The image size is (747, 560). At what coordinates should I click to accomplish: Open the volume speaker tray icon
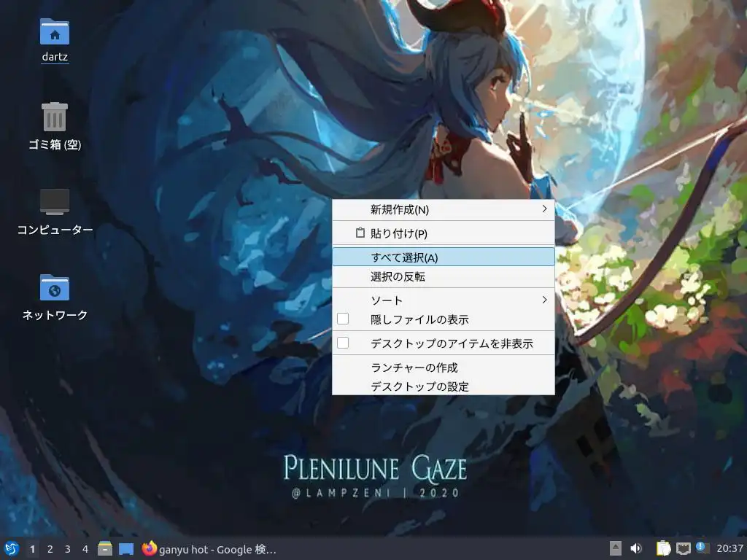coord(636,548)
